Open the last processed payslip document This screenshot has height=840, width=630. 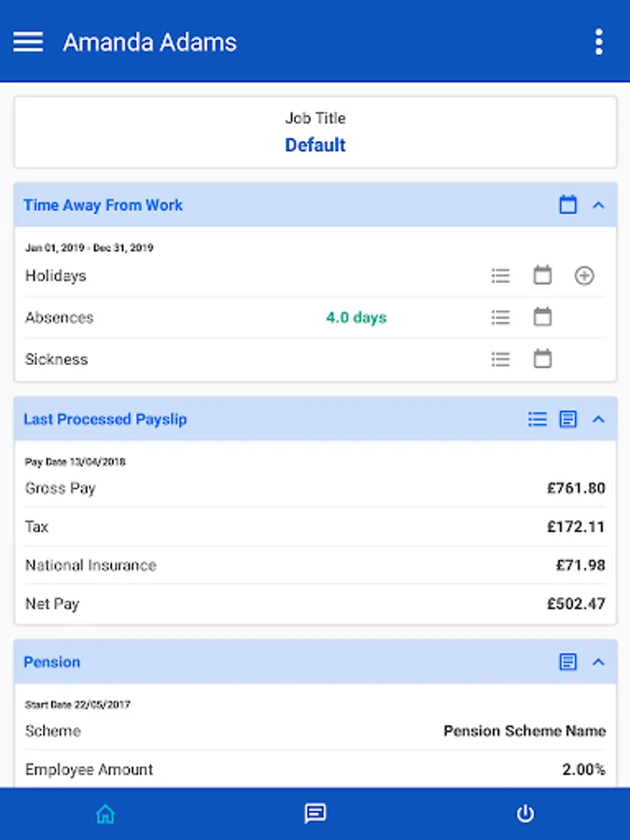click(x=567, y=419)
